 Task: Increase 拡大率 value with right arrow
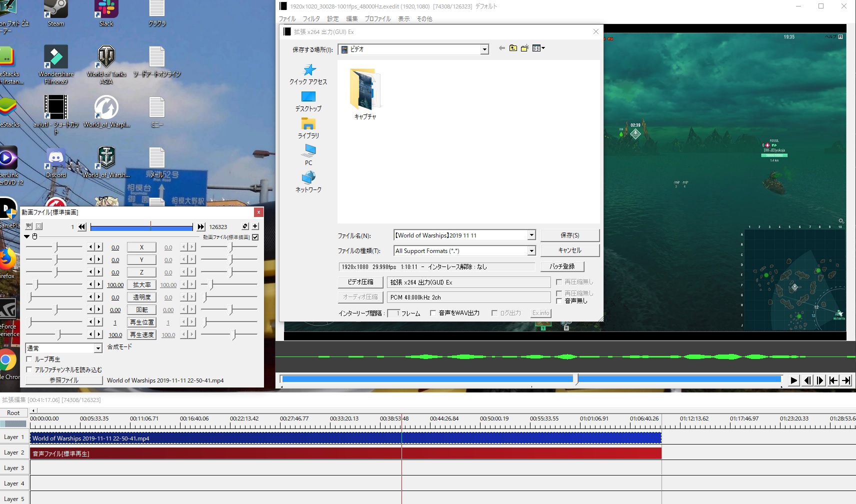tap(99, 284)
